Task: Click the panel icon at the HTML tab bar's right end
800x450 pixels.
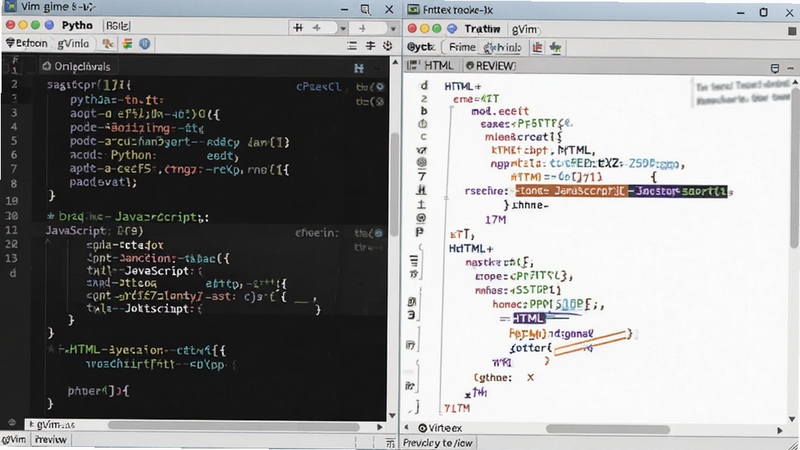Action: [774, 68]
